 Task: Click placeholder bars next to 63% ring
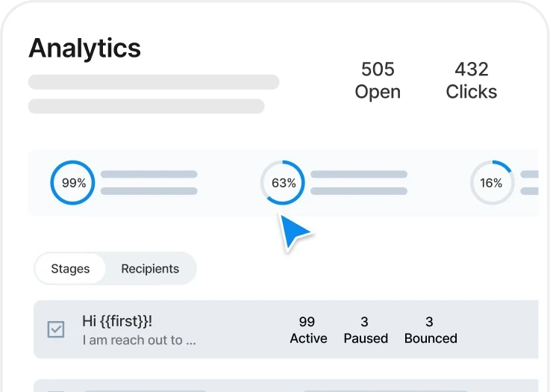pyautogui.click(x=358, y=183)
